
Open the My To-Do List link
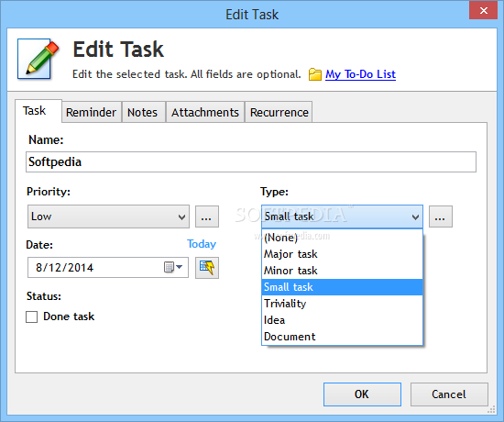click(360, 74)
